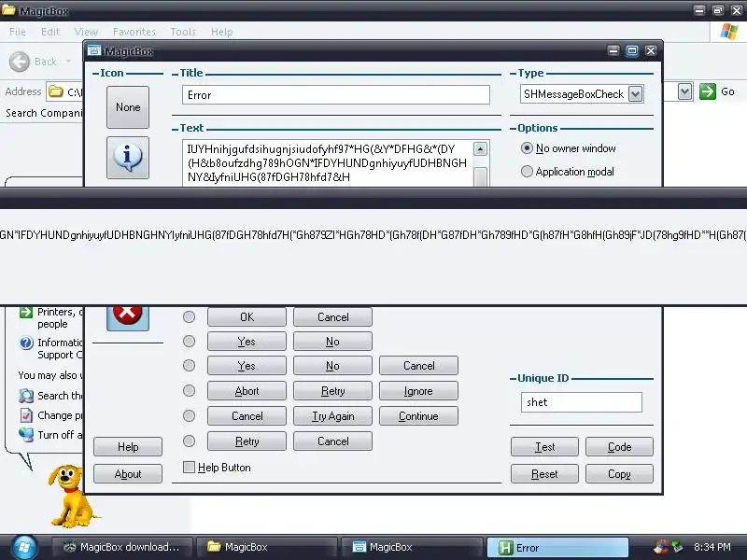
Task: Open the Edit menu
Action: tap(50, 32)
